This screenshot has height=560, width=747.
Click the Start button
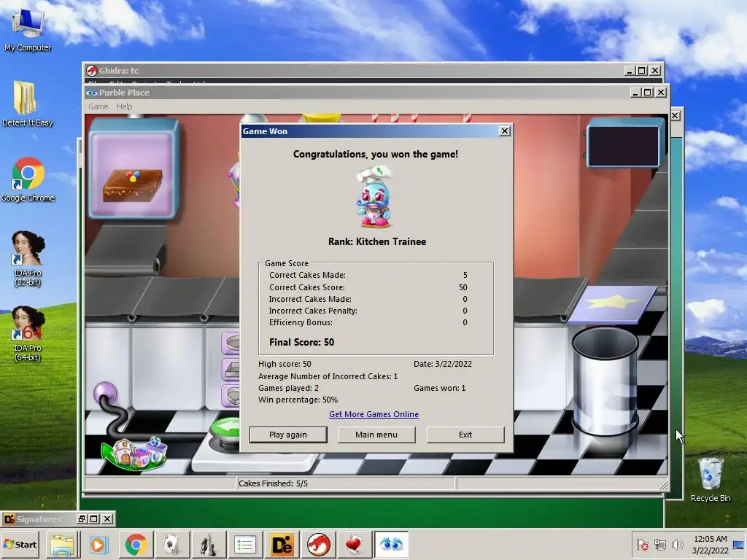click(20, 544)
